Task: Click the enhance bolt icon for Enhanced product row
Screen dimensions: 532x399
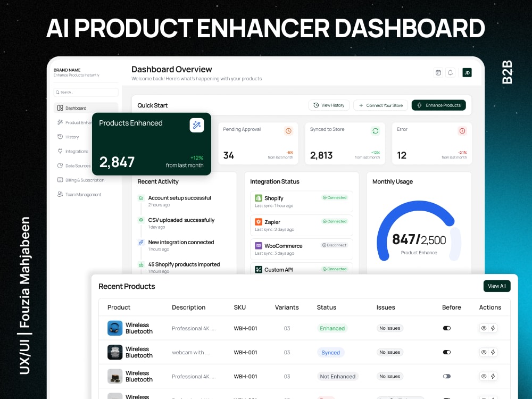Action: pyautogui.click(x=493, y=328)
